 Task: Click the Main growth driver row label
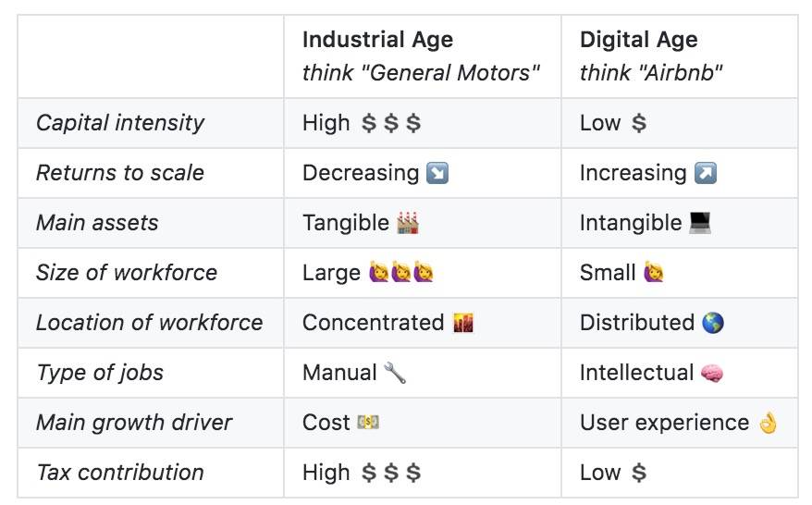(134, 424)
